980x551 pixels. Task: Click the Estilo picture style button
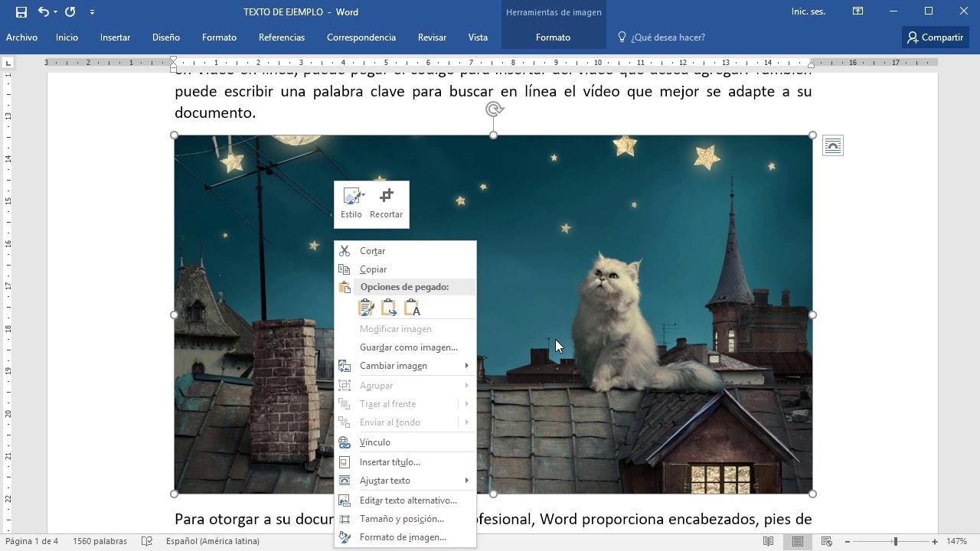click(351, 204)
